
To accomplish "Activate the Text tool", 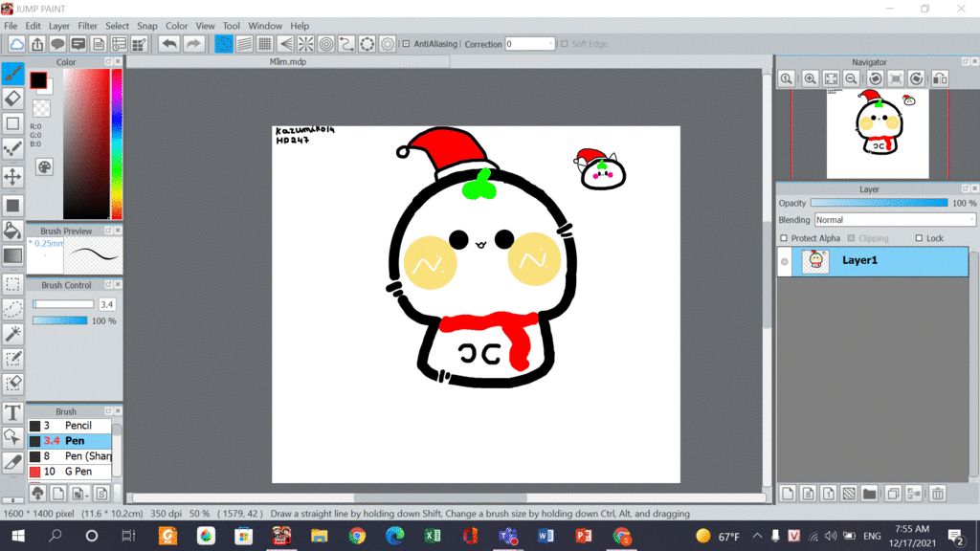I will point(12,412).
